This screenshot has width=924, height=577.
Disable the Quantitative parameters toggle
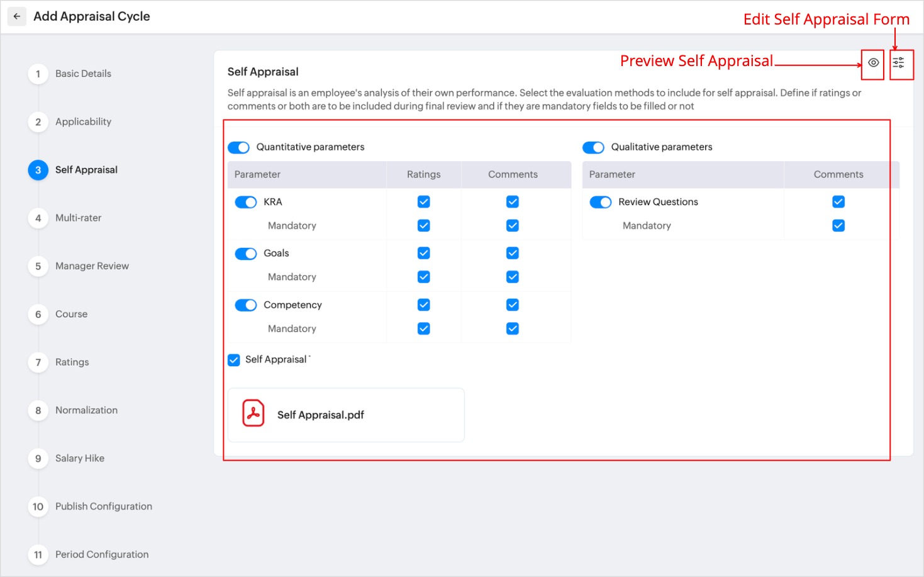pyautogui.click(x=239, y=147)
